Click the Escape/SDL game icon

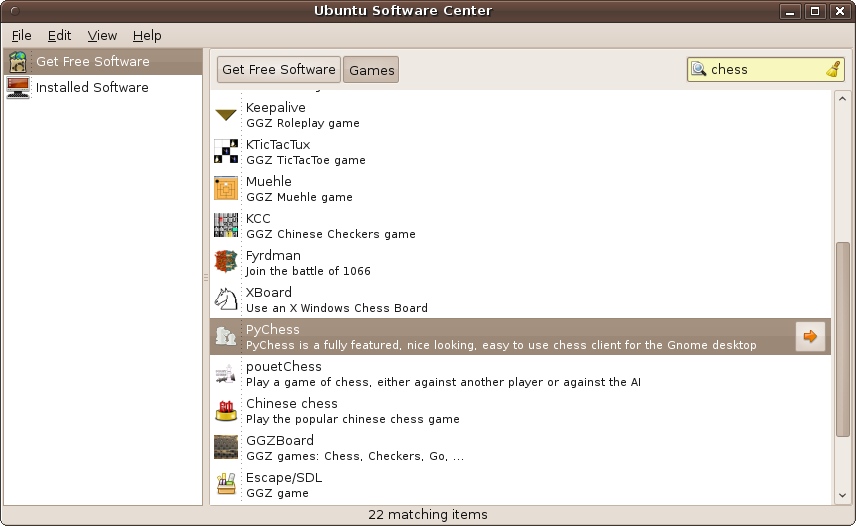pyautogui.click(x=225, y=484)
